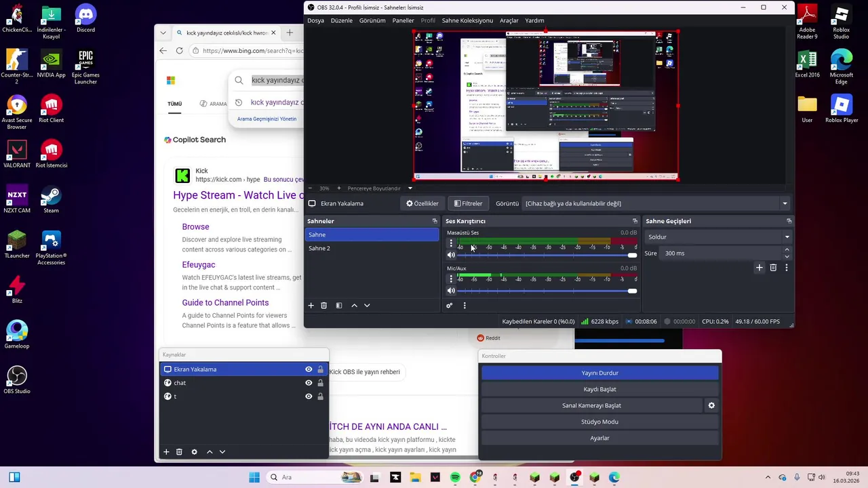Lock the chat source
This screenshot has height=488, width=868.
click(x=321, y=383)
